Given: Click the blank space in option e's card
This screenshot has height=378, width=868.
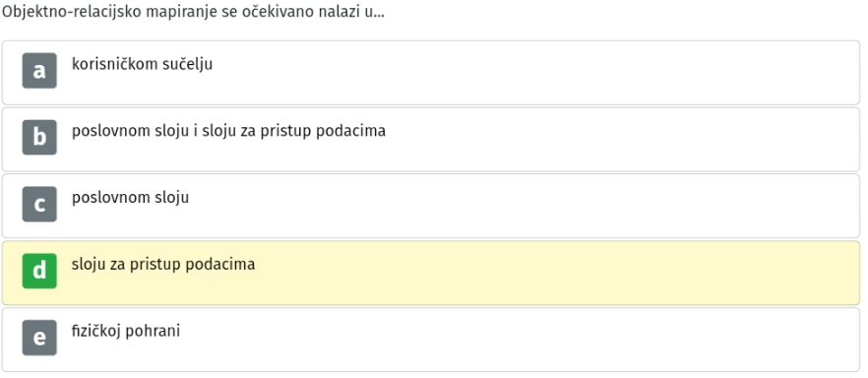Looking at the screenshot, I should pos(553,340).
